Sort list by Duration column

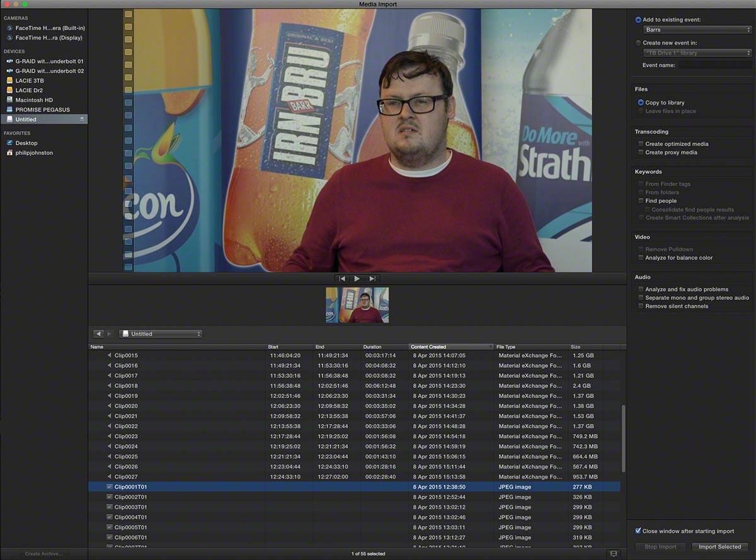[x=385, y=347]
